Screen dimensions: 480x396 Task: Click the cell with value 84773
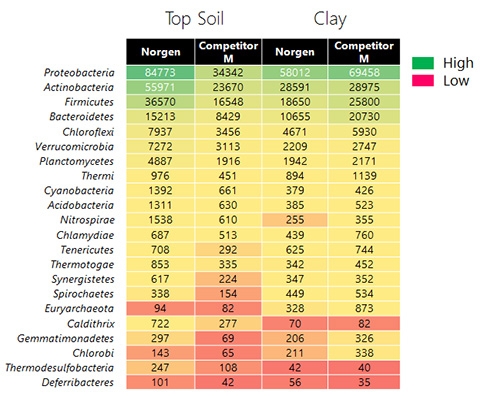coord(160,73)
